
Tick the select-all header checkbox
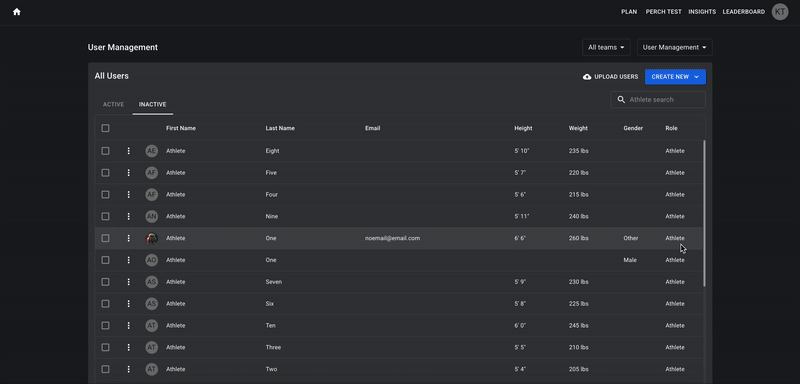105,129
